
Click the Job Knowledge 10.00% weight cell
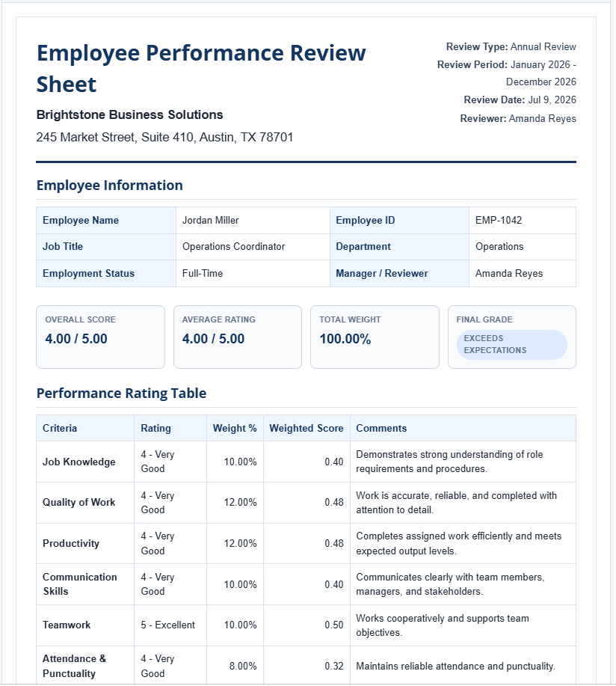pos(235,462)
